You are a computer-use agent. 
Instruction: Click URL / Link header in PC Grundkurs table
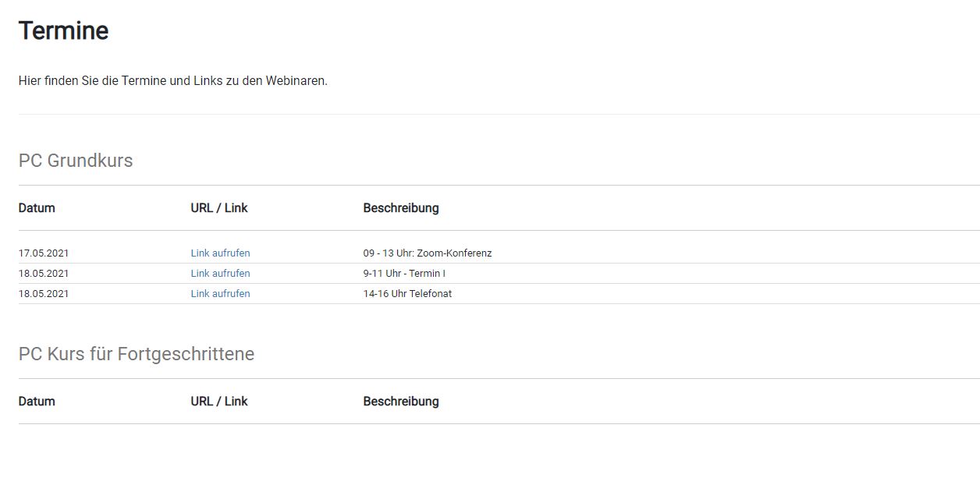pyautogui.click(x=219, y=208)
